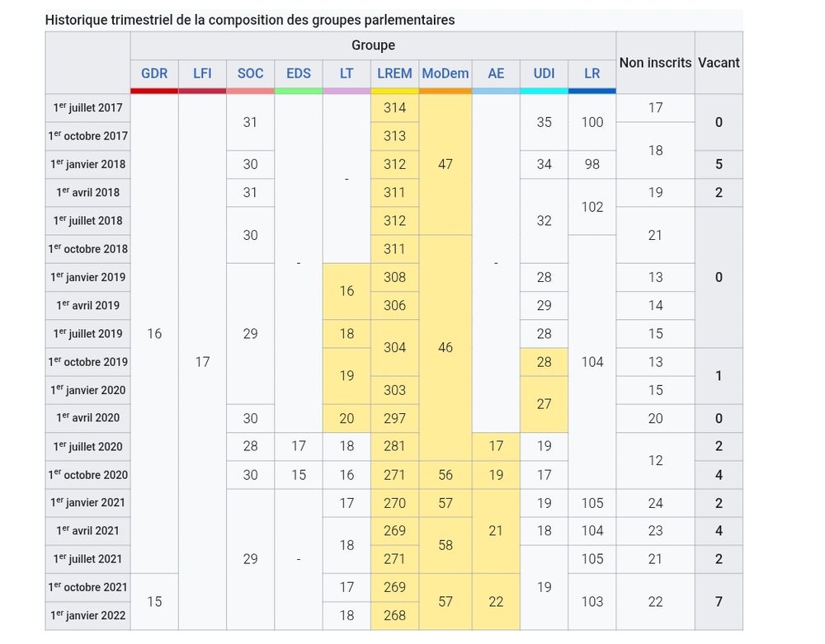The height and width of the screenshot is (644, 825).
Task: Open the LFI group link
Action: tap(202, 73)
